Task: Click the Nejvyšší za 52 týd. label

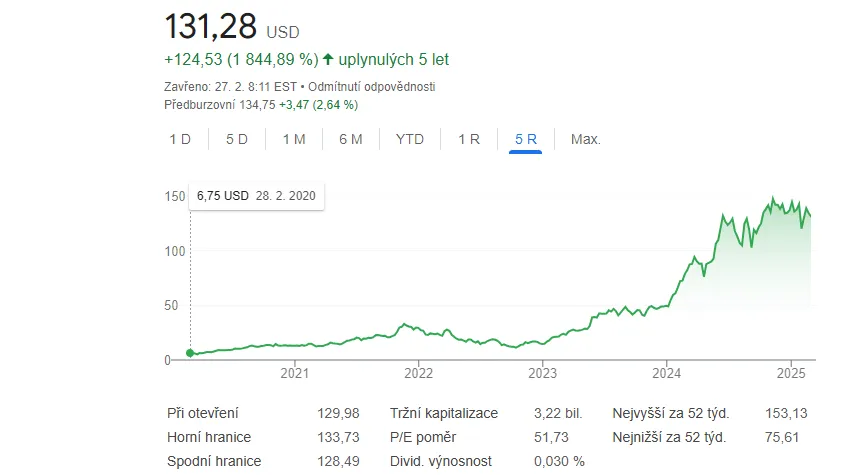Action: [x=670, y=413]
